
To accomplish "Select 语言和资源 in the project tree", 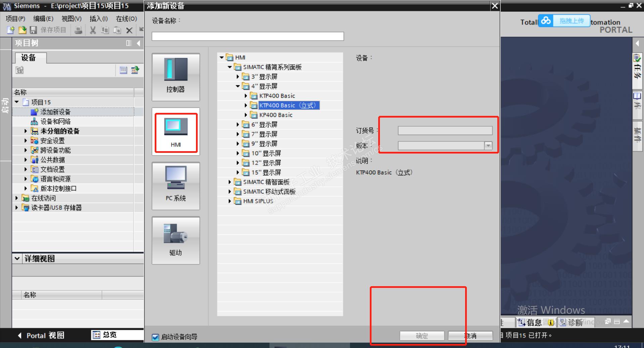I will [x=55, y=179].
